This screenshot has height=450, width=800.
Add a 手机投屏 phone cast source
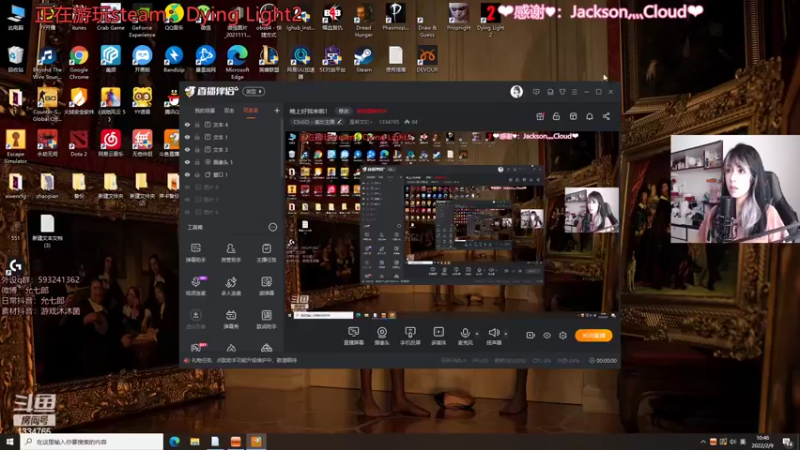click(x=410, y=336)
